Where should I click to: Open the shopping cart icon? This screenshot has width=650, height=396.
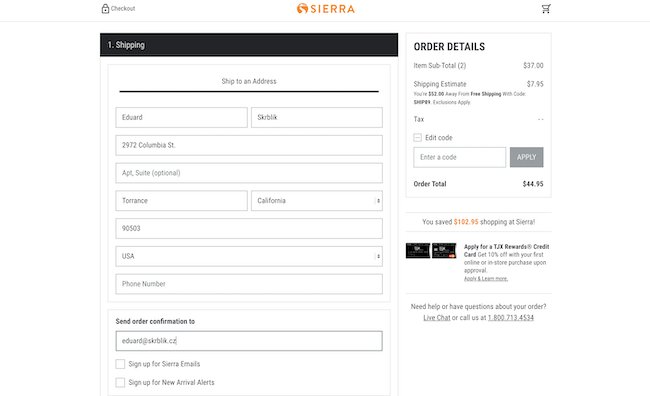[x=546, y=9]
